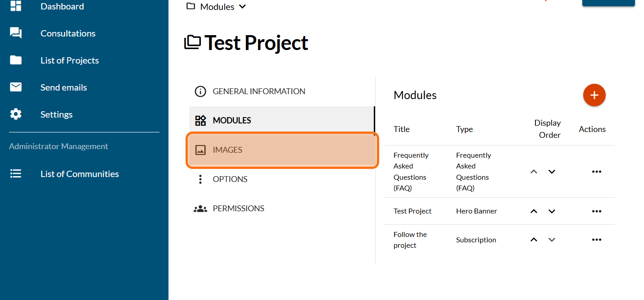This screenshot has height=300, width=644.
Task: Open actions menu for Hero Banner module
Action: (x=597, y=211)
